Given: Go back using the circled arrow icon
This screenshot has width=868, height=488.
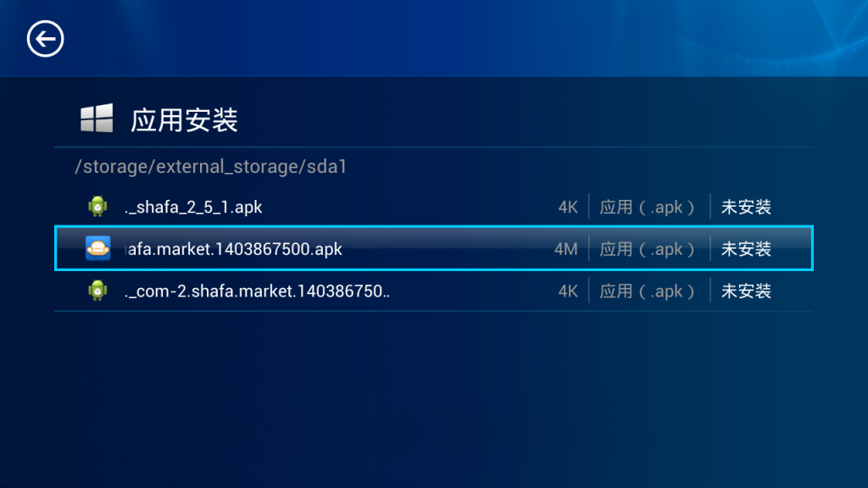Looking at the screenshot, I should [x=46, y=39].
